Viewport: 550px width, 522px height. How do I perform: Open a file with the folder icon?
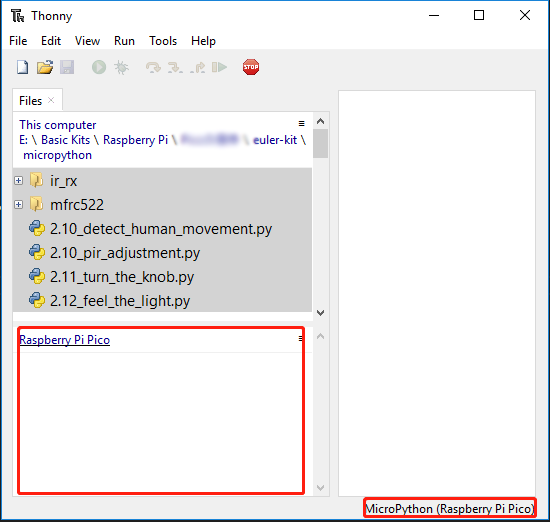point(45,67)
